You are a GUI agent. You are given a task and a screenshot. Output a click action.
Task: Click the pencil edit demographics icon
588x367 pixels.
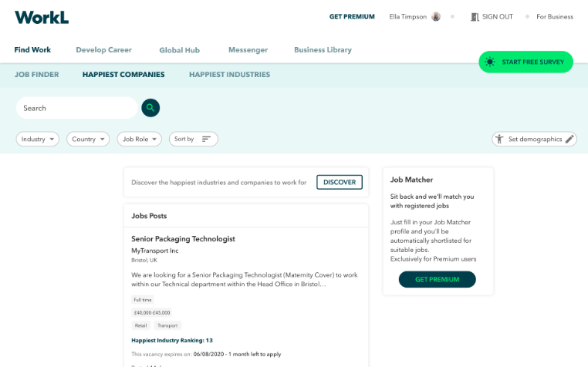[569, 140]
